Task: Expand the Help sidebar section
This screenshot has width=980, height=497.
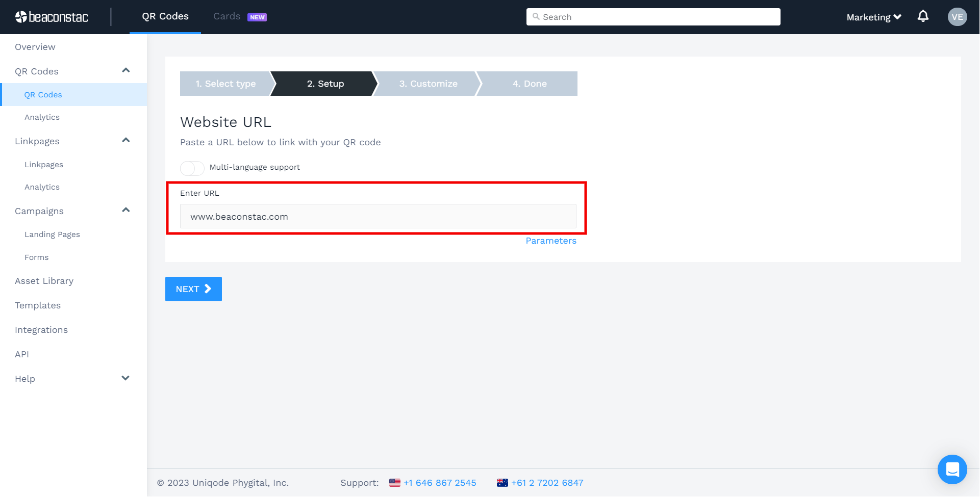Action: 125,378
